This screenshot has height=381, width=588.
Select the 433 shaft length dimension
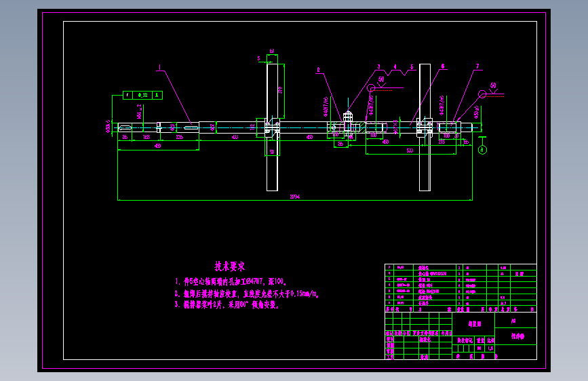(x=235, y=137)
